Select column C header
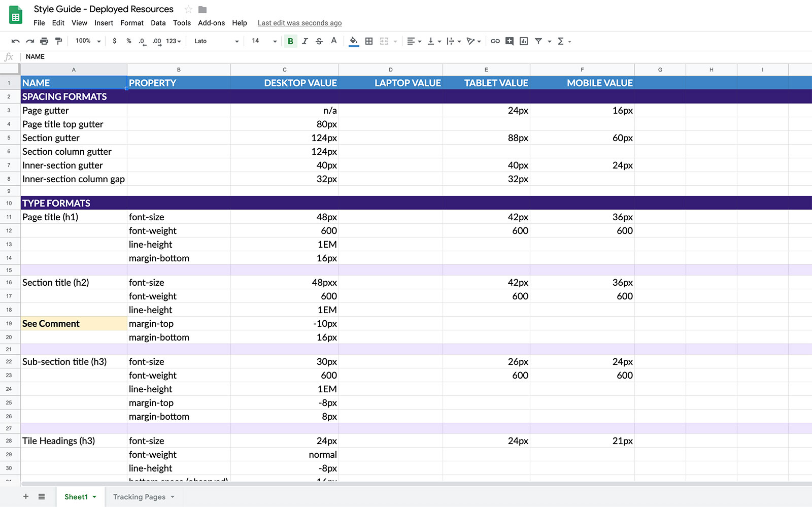This screenshot has width=812, height=507. click(285, 70)
